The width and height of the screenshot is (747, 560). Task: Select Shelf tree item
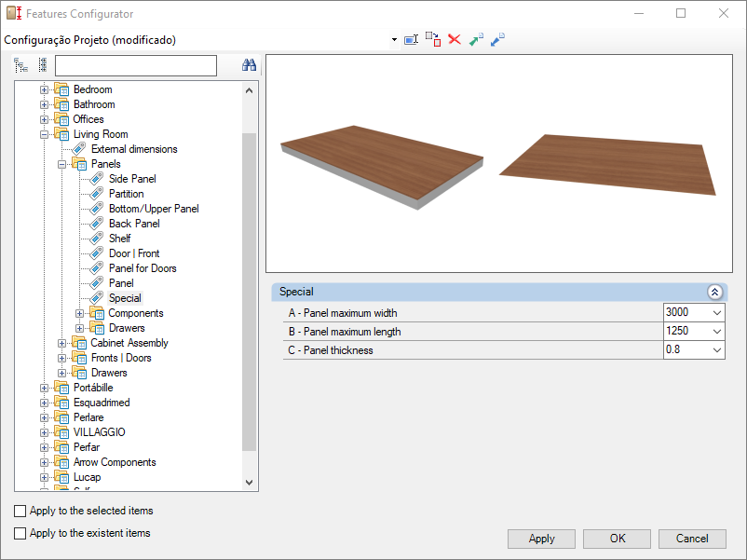(119, 239)
